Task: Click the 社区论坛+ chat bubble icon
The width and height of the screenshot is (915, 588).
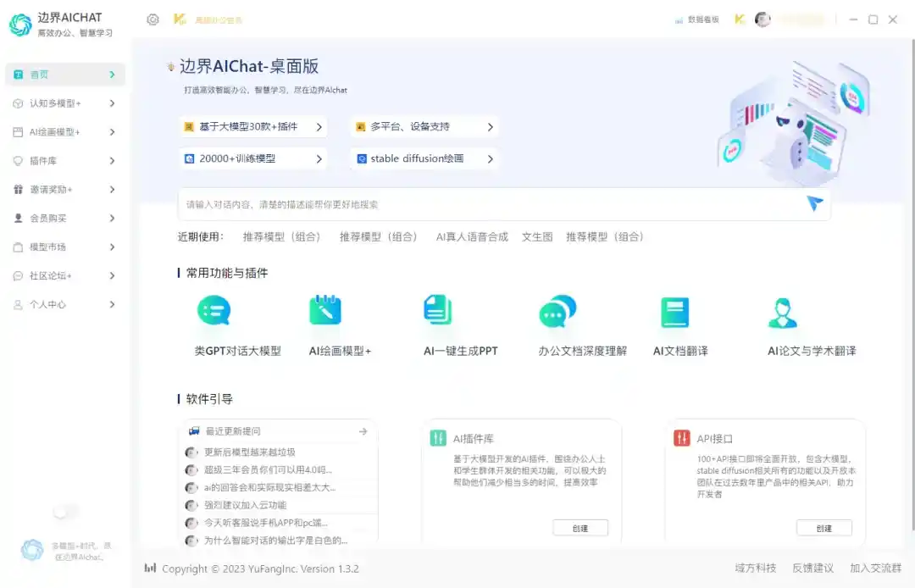Action: pos(18,275)
